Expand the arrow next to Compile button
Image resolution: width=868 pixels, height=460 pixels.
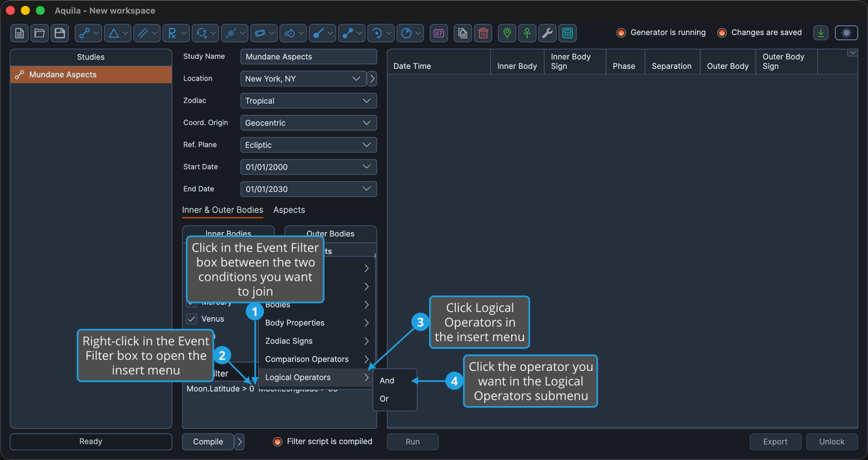pyautogui.click(x=239, y=442)
